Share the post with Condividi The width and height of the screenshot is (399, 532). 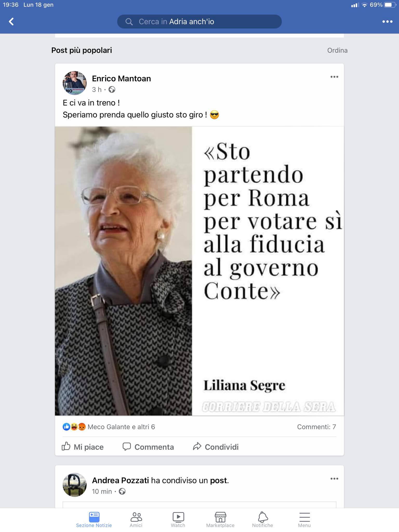tap(216, 447)
